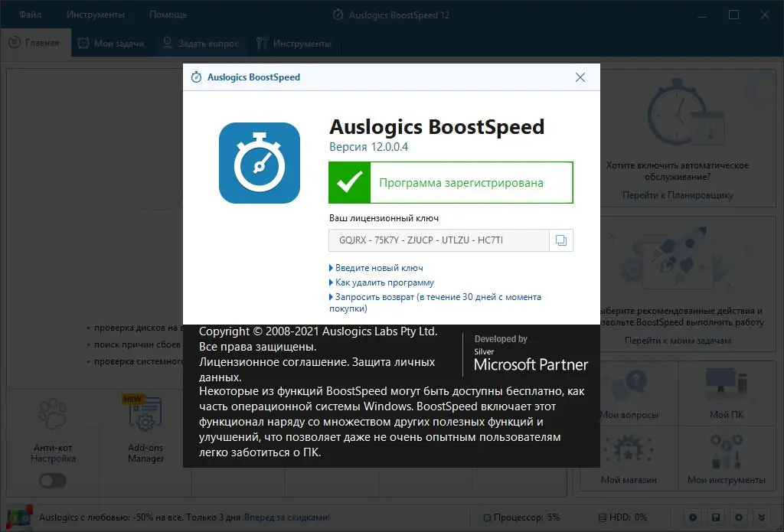Click the 'Ваш лицензионный ключ' label
Viewport: 784px width, 532px height.
click(x=384, y=218)
